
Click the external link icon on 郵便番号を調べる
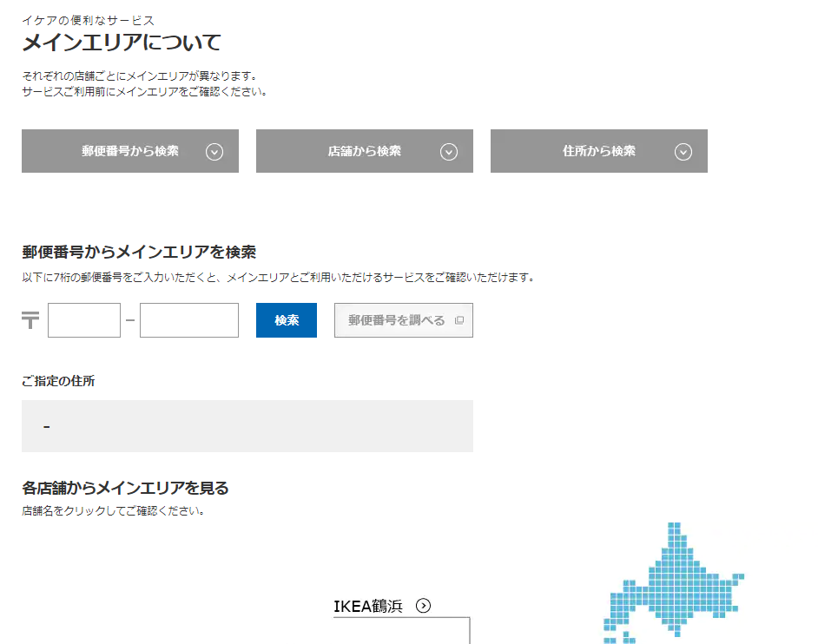pos(459,320)
